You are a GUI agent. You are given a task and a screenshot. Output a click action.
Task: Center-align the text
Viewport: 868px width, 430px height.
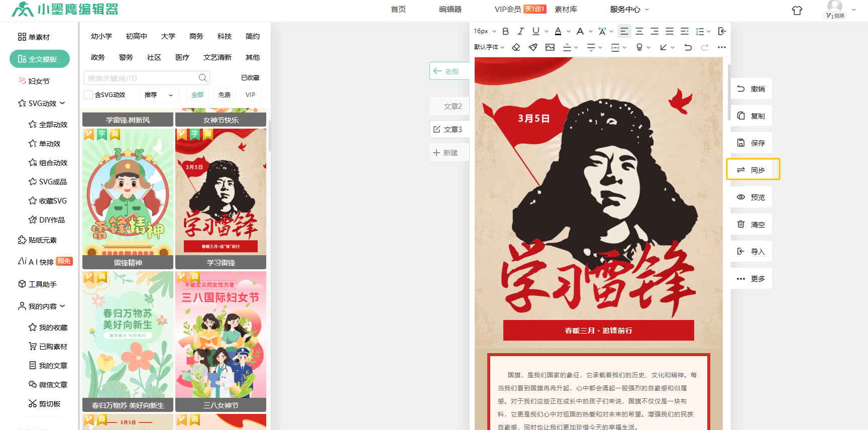[x=639, y=31]
